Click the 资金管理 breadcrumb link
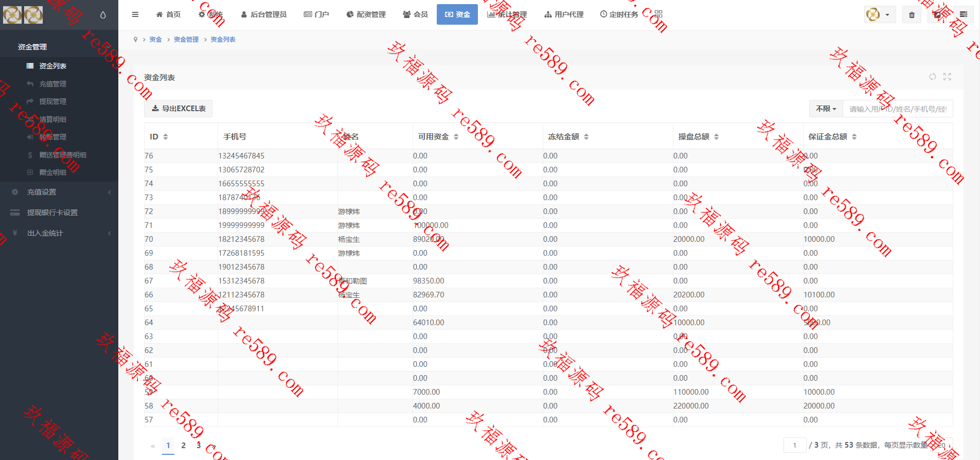 (x=186, y=40)
